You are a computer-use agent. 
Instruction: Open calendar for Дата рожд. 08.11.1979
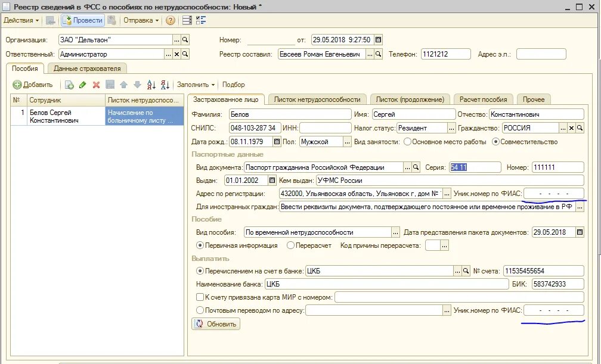[x=277, y=142]
